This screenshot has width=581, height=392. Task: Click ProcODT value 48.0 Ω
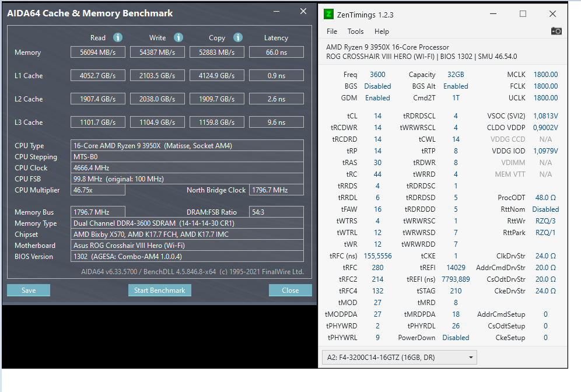tap(546, 198)
